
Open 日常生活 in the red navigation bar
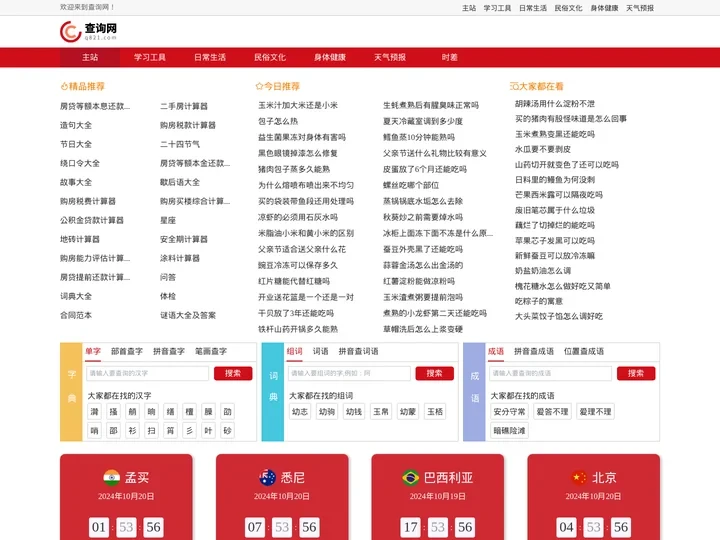[x=210, y=57]
